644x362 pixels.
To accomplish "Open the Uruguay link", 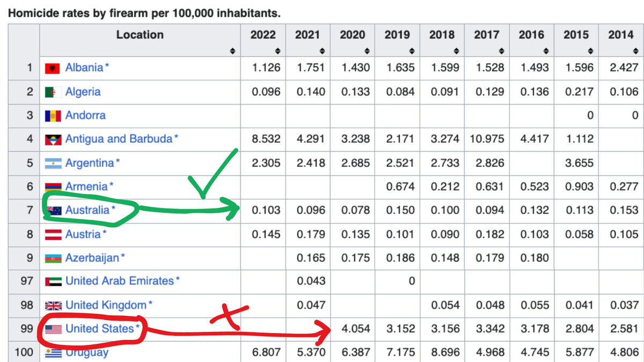I will (87, 352).
